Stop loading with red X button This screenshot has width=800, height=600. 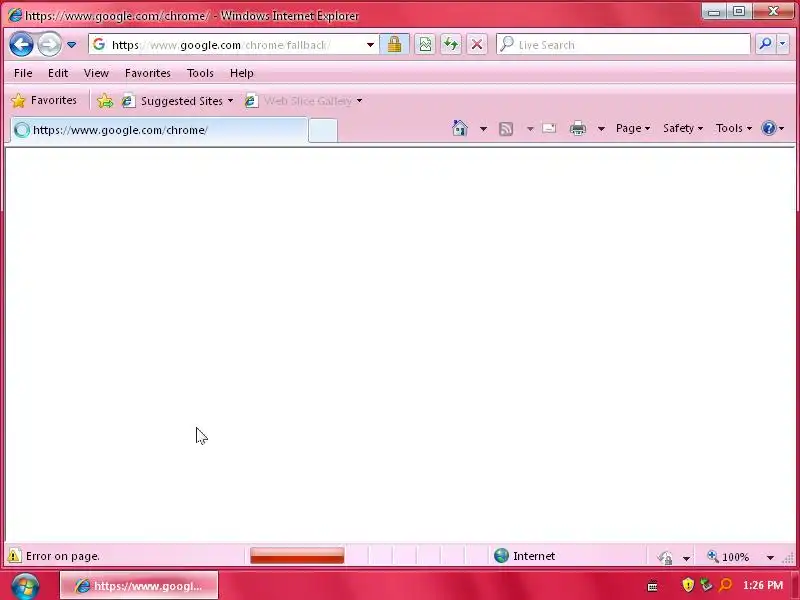pyautogui.click(x=477, y=44)
